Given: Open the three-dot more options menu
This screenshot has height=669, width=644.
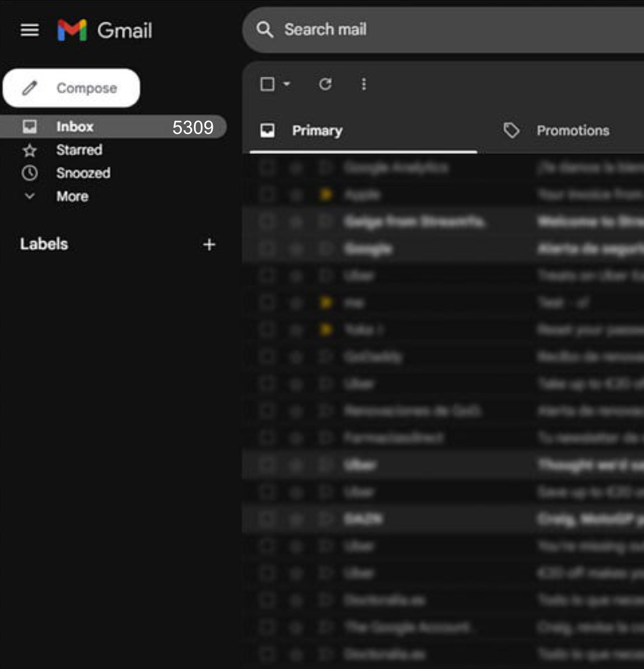Looking at the screenshot, I should point(364,84).
